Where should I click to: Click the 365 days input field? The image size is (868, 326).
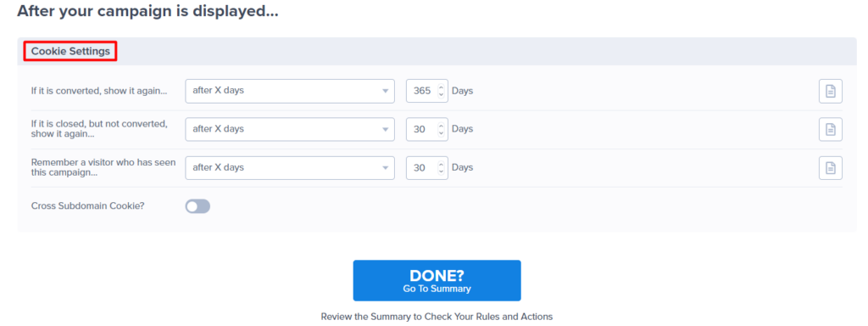pyautogui.click(x=427, y=91)
